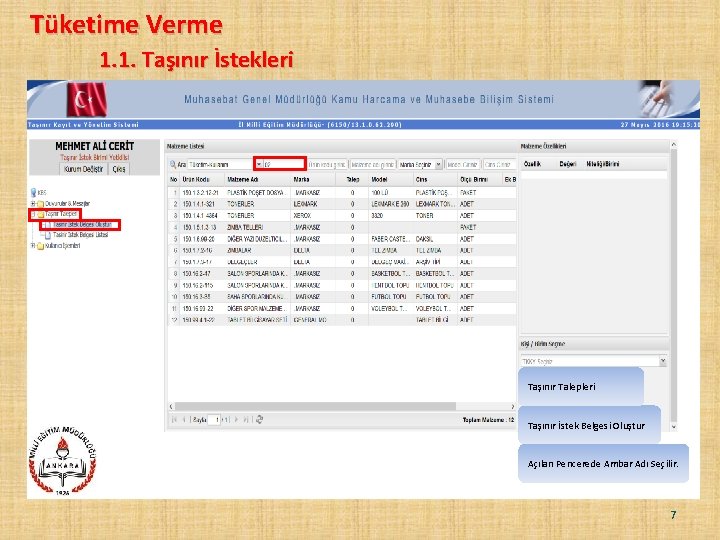Click the down arrow of the right vertical scrollbar
Viewport: 720px width, 540px height.
tap(674, 427)
